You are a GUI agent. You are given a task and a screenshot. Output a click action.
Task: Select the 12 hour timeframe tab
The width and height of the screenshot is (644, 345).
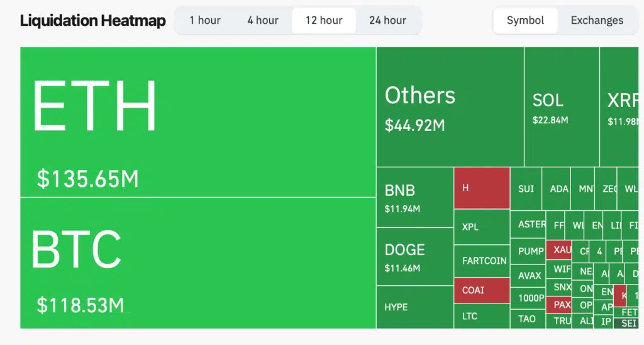[x=324, y=20]
